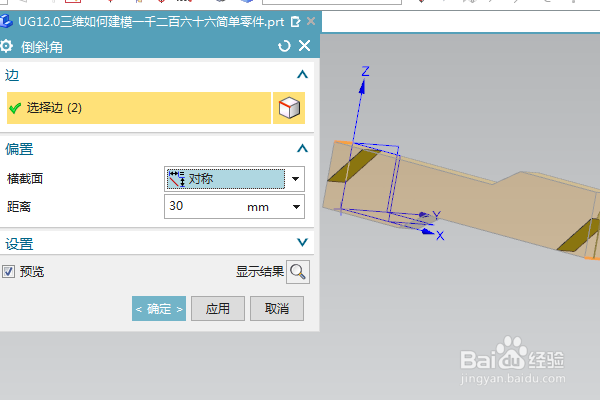Expand the 设置 section
600x400 pixels.
302,242
